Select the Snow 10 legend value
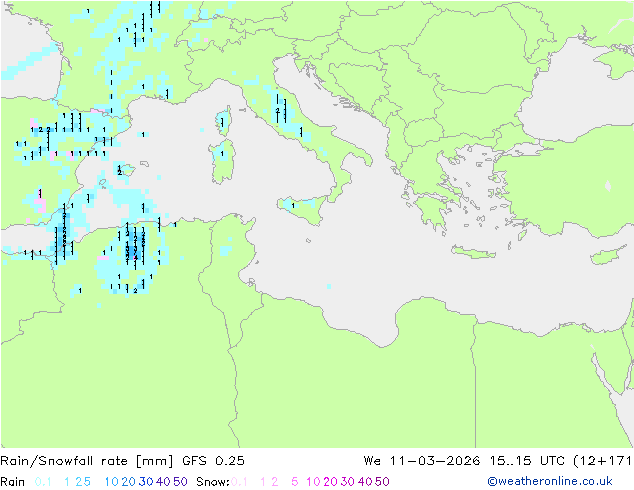This screenshot has width=634, height=490. point(313,482)
